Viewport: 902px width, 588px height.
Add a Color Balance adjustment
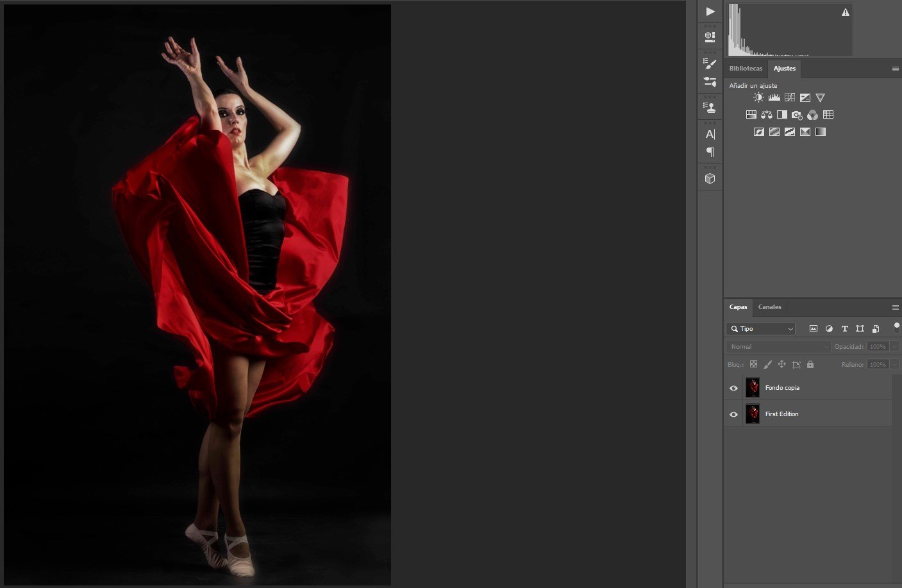767,115
